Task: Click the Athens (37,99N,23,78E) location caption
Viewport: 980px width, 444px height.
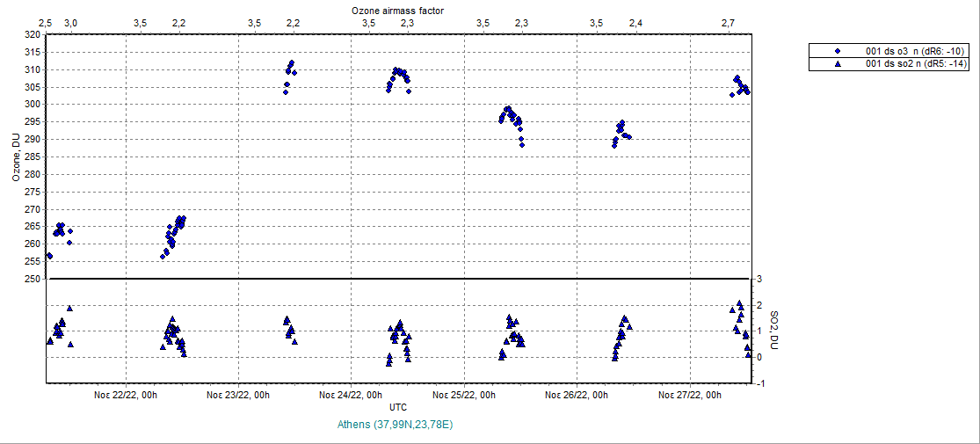Action: (396, 425)
